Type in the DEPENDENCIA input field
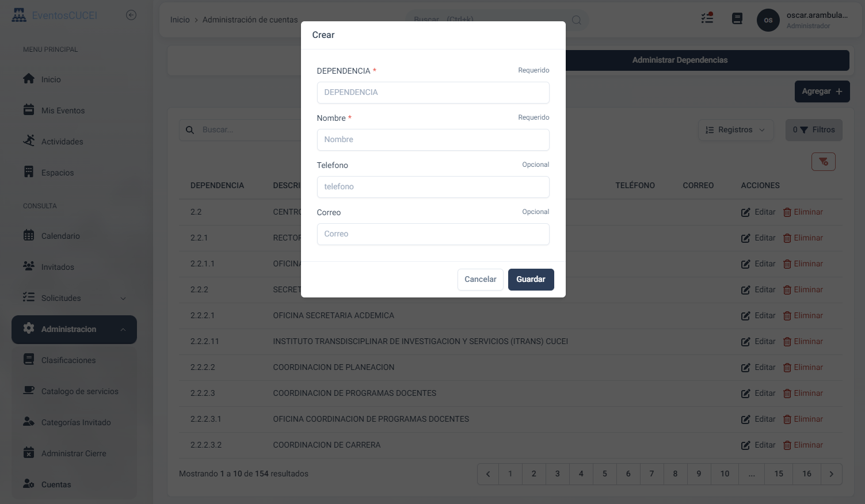The image size is (865, 504). [x=433, y=93]
